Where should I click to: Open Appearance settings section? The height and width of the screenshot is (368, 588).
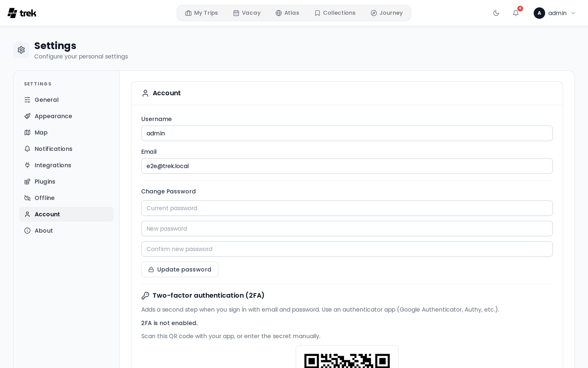point(66,116)
